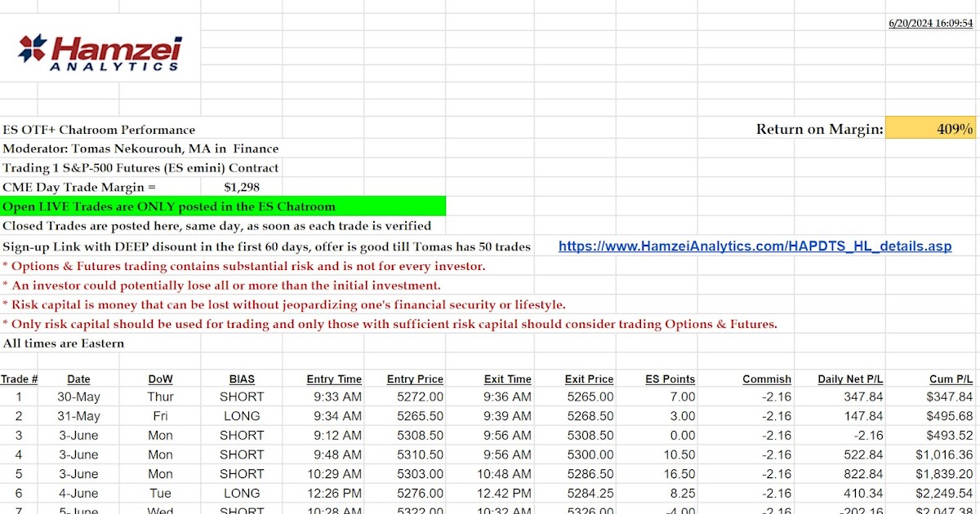Click the 'Tue' day-of-week cell
Viewport: 980px width, 514px height.
pos(161,494)
